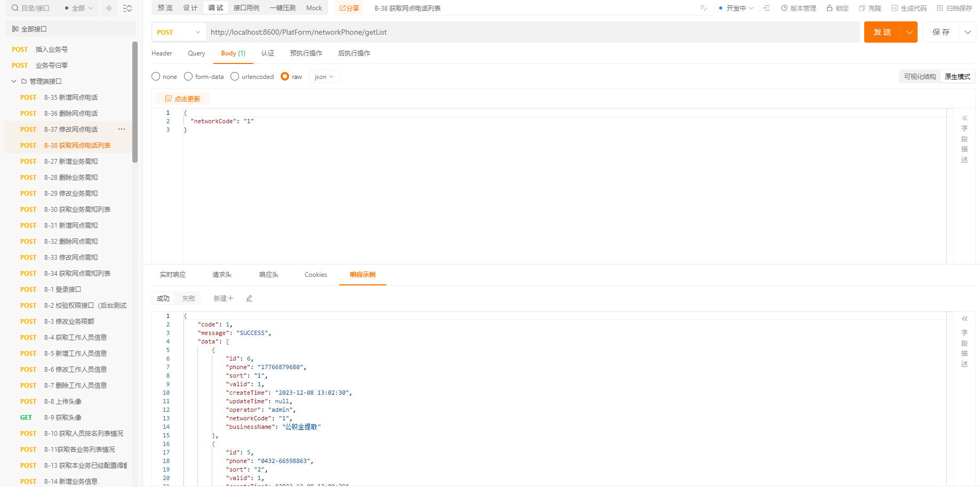Open the 保存 button dropdown arrow
The height and width of the screenshot is (487, 980).
(x=967, y=32)
